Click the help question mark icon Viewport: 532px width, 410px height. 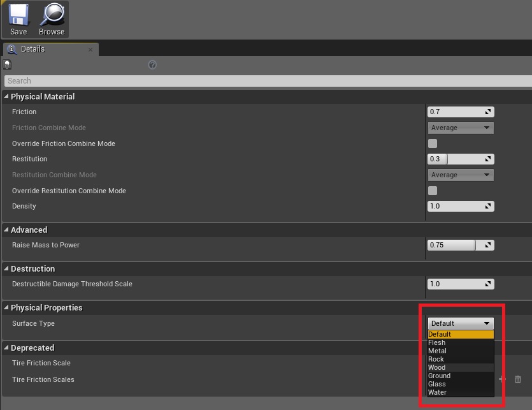(152, 64)
